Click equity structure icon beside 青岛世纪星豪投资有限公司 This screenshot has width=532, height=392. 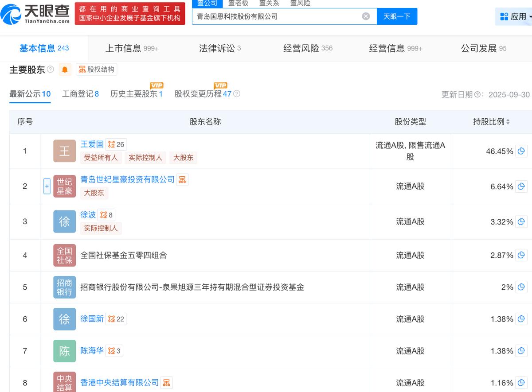[x=182, y=179]
